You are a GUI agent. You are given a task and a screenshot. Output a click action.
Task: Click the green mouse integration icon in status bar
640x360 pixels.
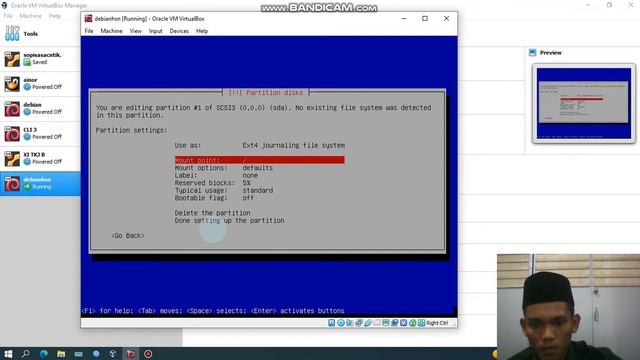(413, 323)
